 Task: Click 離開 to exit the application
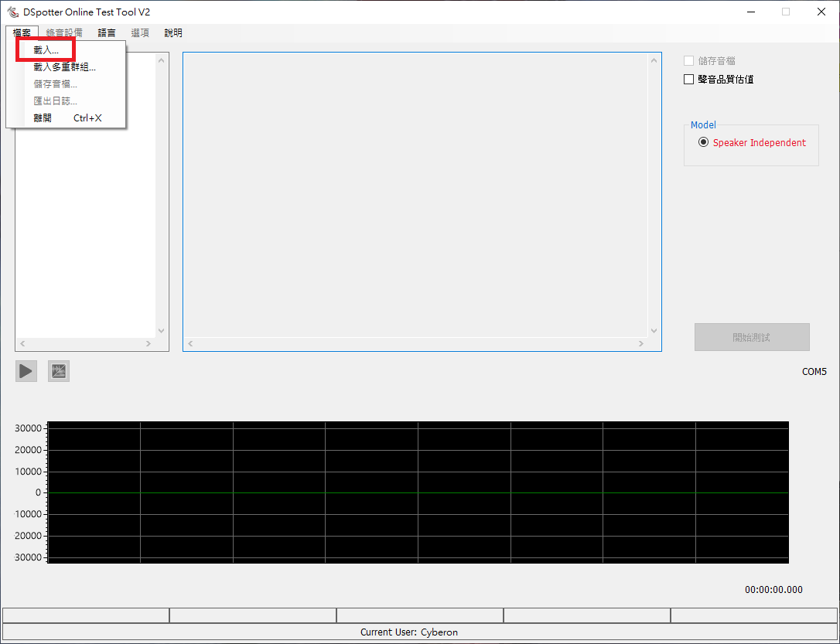43,118
